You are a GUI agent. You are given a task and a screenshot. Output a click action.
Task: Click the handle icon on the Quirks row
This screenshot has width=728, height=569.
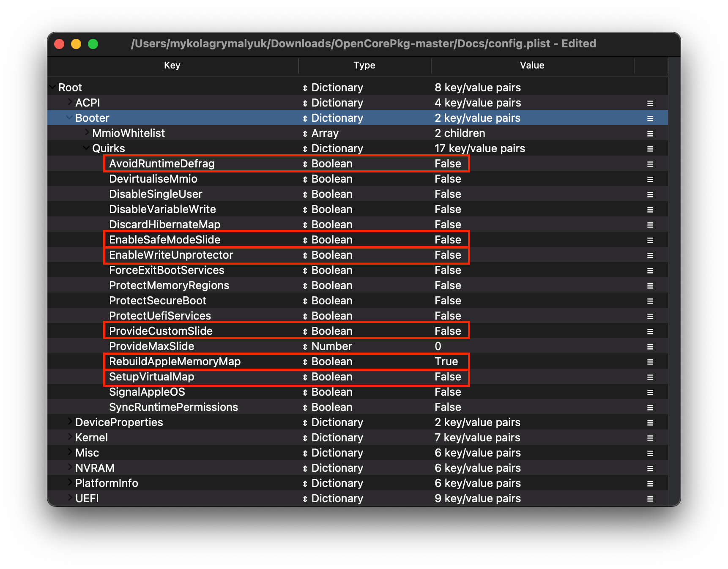pyautogui.click(x=650, y=149)
